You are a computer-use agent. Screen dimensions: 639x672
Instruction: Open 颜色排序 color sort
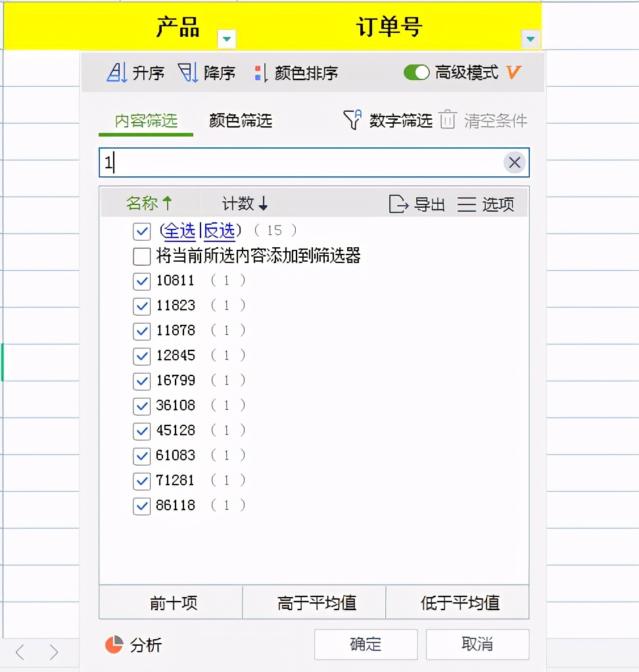coord(296,73)
